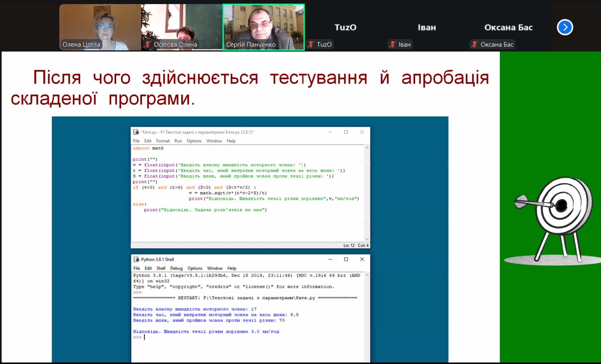
Task: Open Run menu in editor window
Action: 178,141
